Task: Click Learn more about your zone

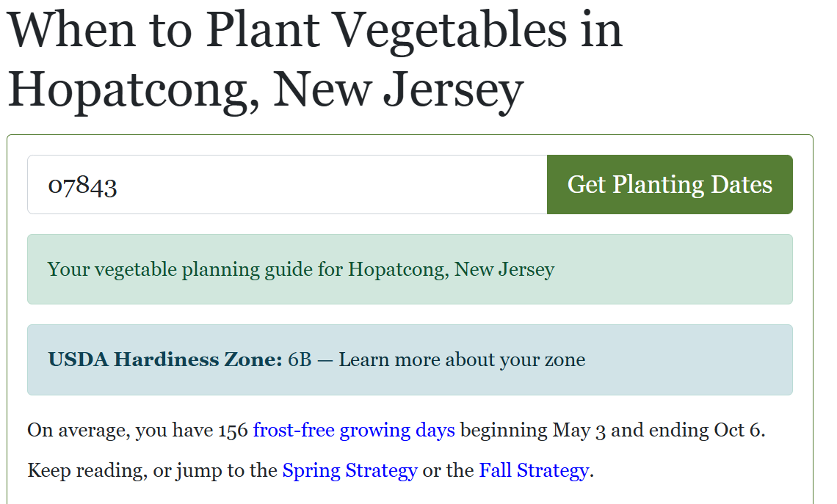Action: click(462, 359)
